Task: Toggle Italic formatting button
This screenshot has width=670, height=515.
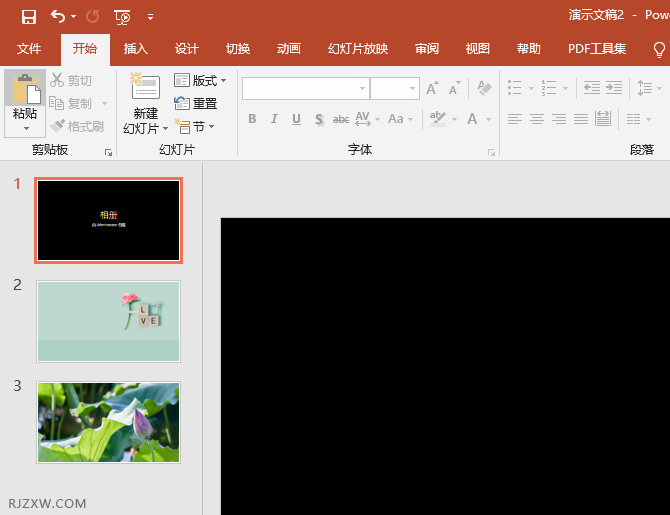Action: point(274,119)
